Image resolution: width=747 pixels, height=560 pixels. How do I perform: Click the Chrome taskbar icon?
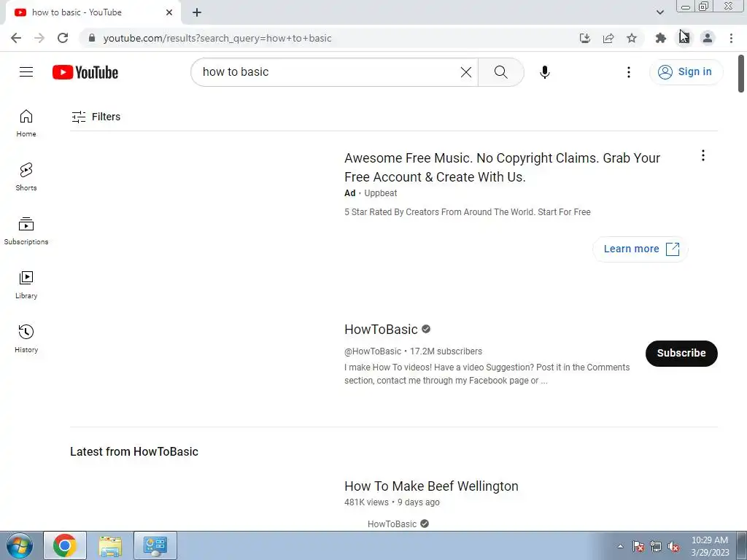pos(65,545)
